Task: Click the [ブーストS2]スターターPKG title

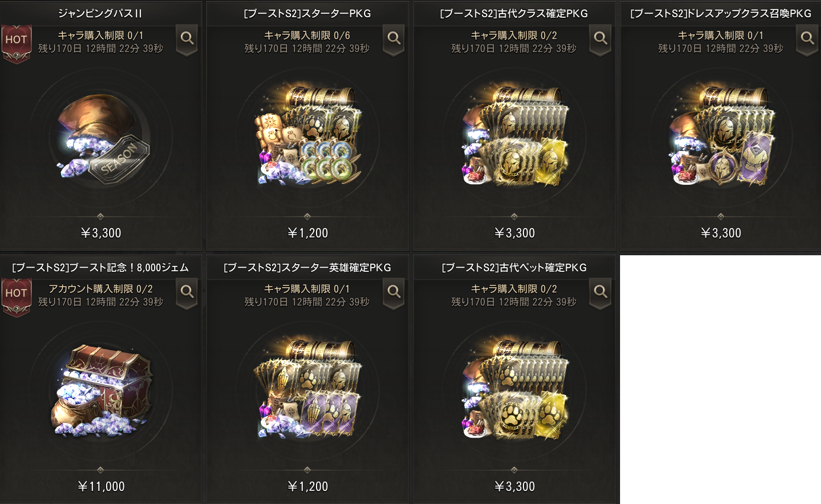Action: (x=307, y=14)
